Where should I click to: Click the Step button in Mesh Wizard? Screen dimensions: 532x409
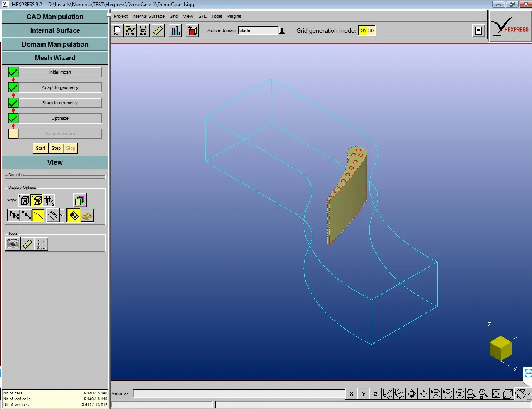(56, 149)
